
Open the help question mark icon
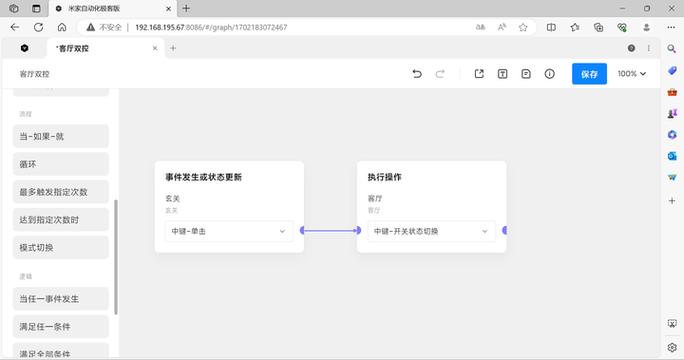click(x=631, y=48)
